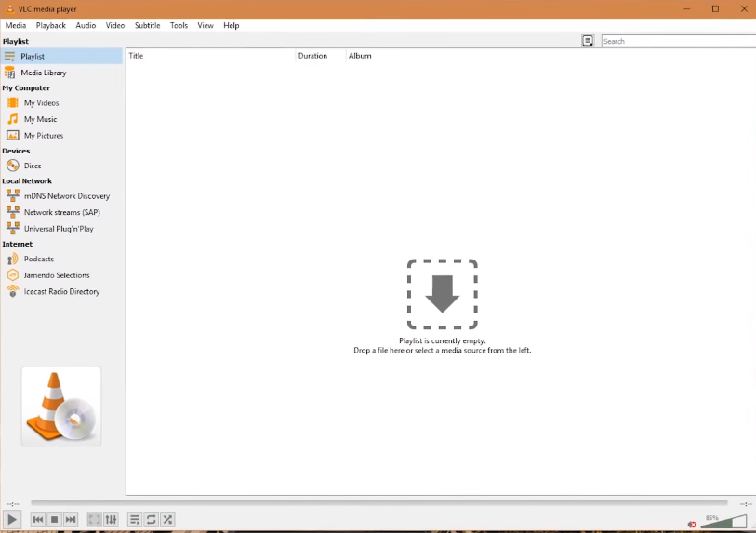This screenshot has height=533, width=756.
Task: Click the remaining time label
Action: [746, 503]
